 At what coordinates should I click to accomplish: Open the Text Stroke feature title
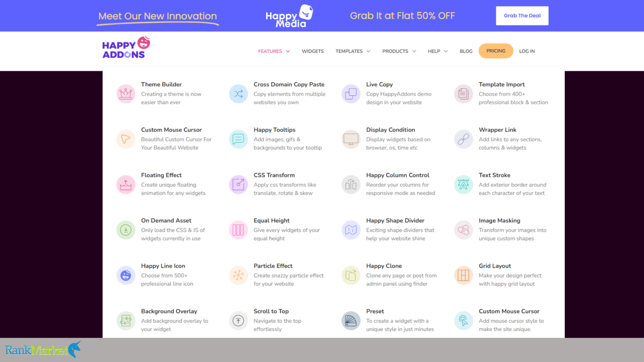click(495, 175)
